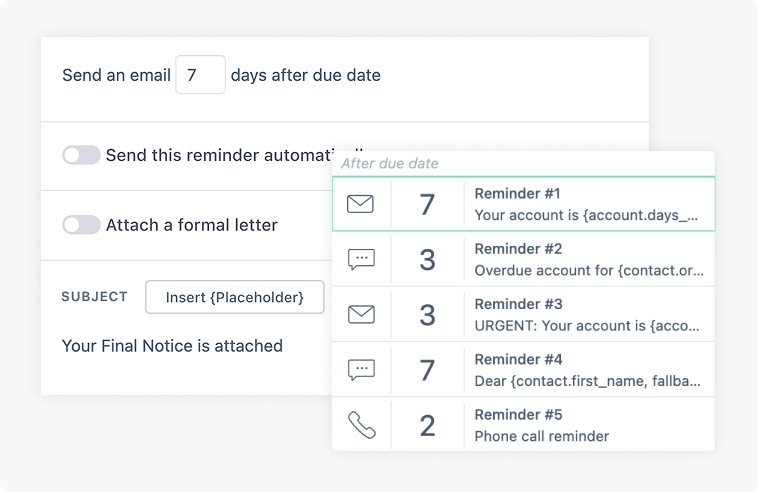The image size is (758, 492).
Task: Enable the Send this reminder automatically toggle
Action: (x=81, y=155)
